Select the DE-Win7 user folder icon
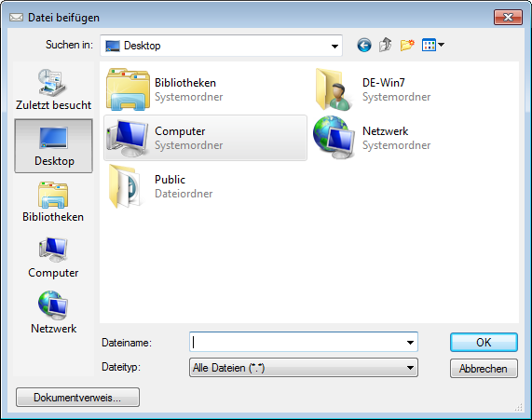The height and width of the screenshot is (420, 532). pos(334,89)
